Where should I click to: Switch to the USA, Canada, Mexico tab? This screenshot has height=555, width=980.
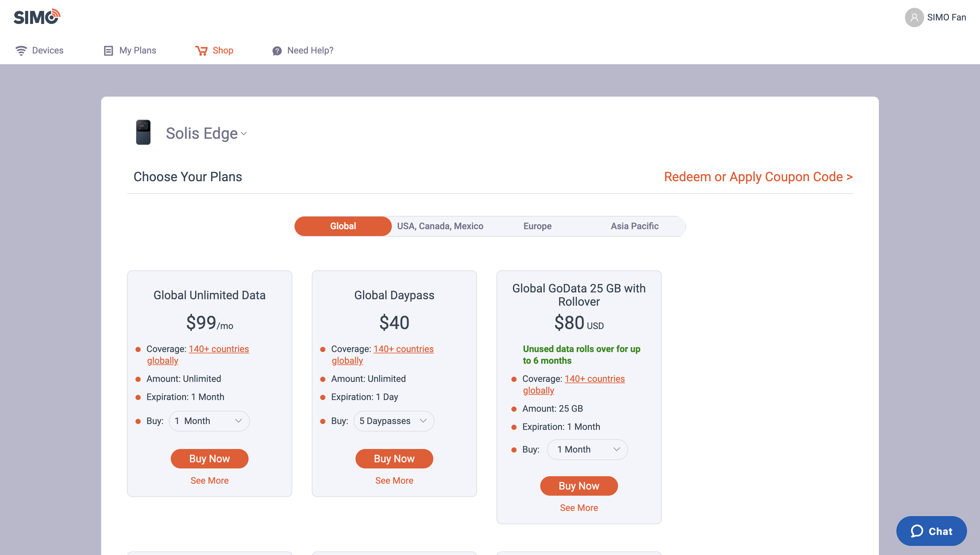click(x=440, y=226)
